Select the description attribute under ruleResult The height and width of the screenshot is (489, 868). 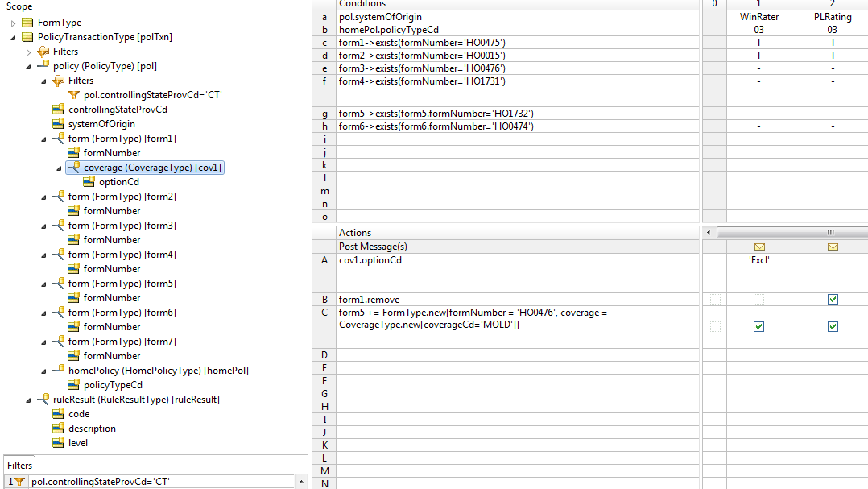(x=92, y=429)
